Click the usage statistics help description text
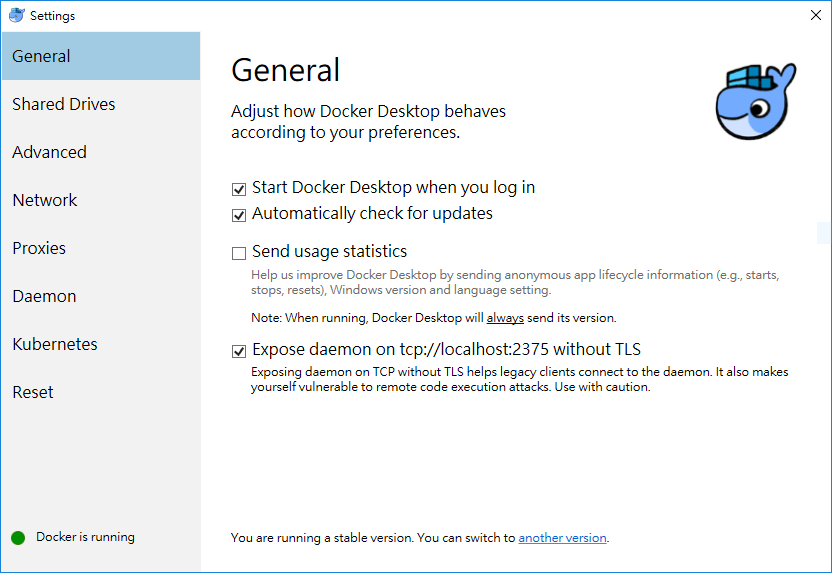Screen dimensions: 832x573 pyautogui.click(x=515, y=282)
